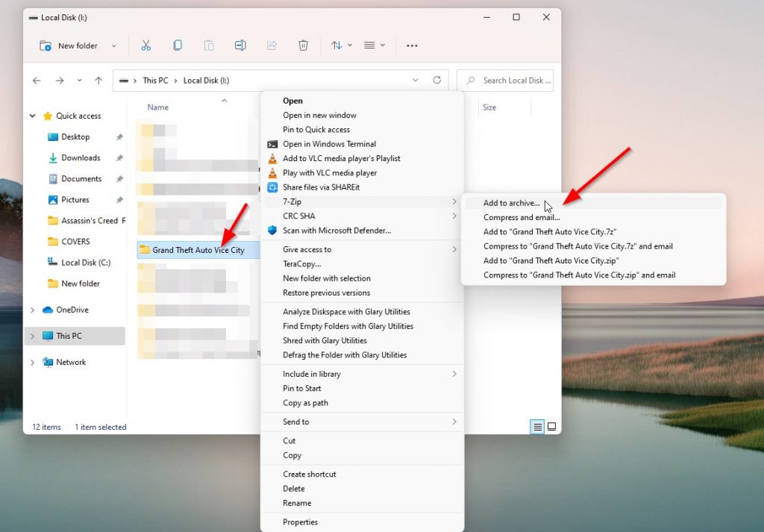This screenshot has width=764, height=532.
Task: Expand the OneDrive tree node
Action: pyautogui.click(x=33, y=310)
